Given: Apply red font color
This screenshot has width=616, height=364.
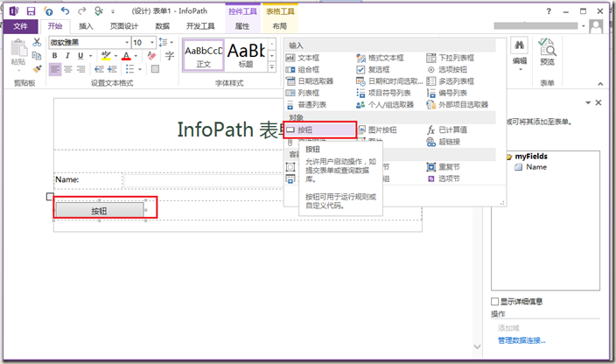Looking at the screenshot, I should click(126, 56).
